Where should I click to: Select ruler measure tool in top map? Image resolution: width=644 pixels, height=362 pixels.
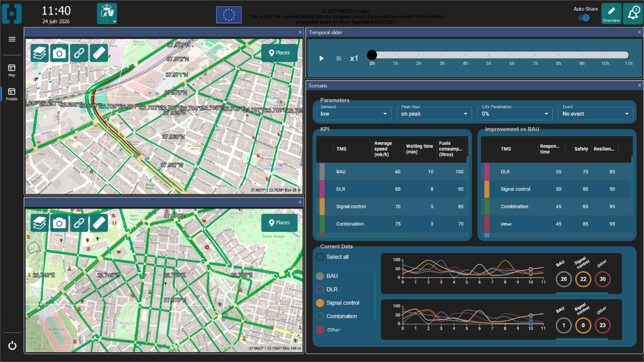(99, 53)
